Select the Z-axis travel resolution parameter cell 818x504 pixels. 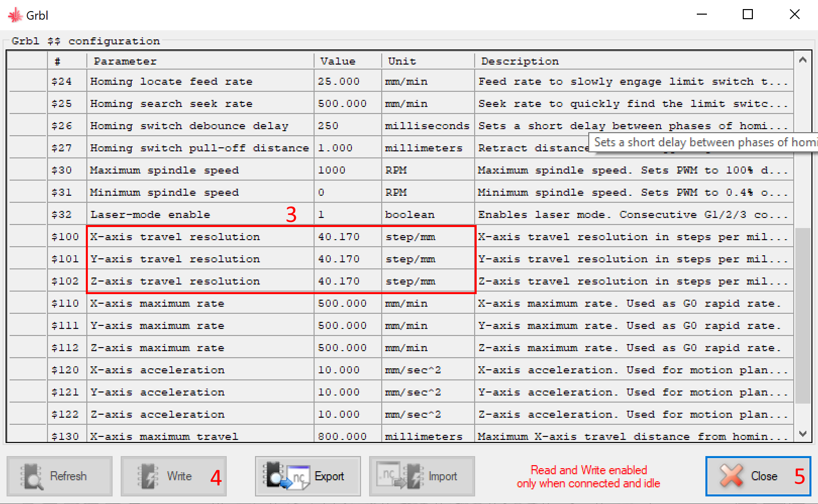click(200, 281)
